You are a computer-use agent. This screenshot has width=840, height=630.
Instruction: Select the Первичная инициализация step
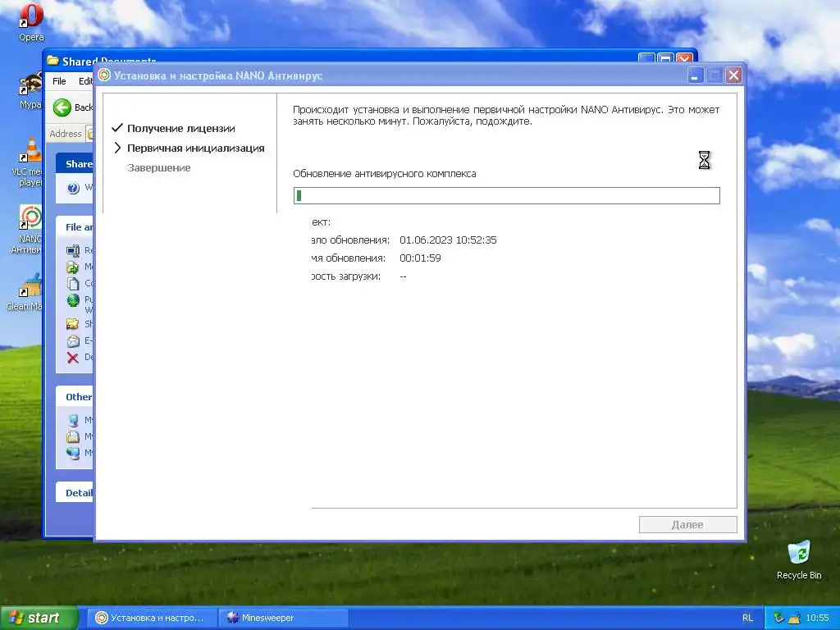195,148
